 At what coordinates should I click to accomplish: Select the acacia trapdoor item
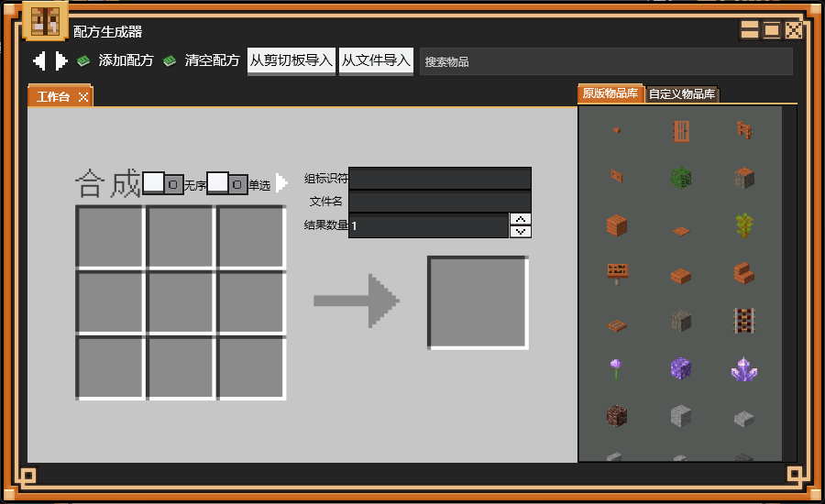(617, 325)
